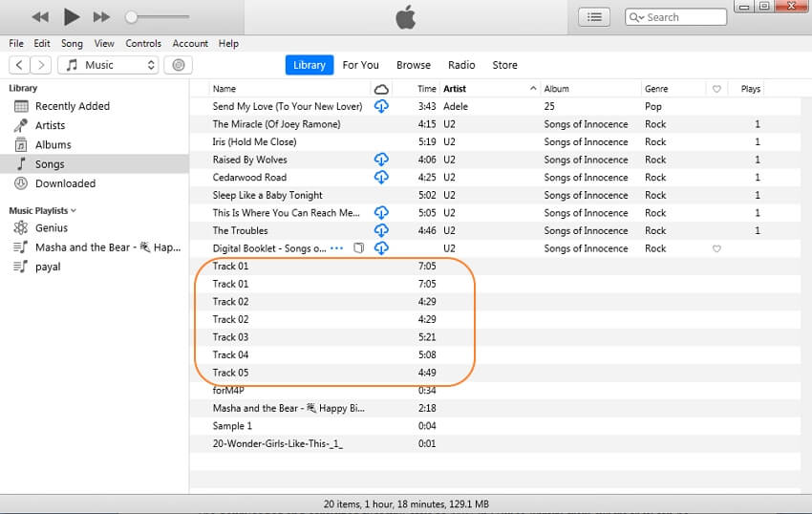
Task: Click the volume slider knob
Action: coord(132,17)
